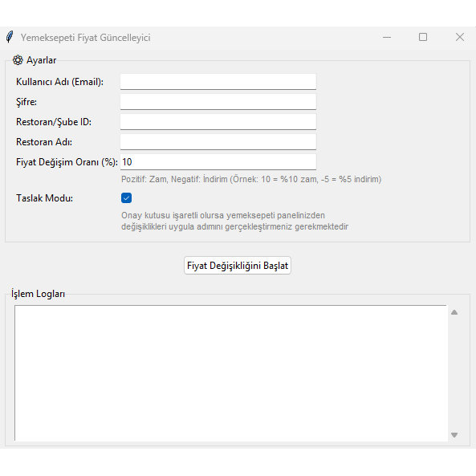
Task: Click the log scrollbar up arrow
Action: [454, 312]
